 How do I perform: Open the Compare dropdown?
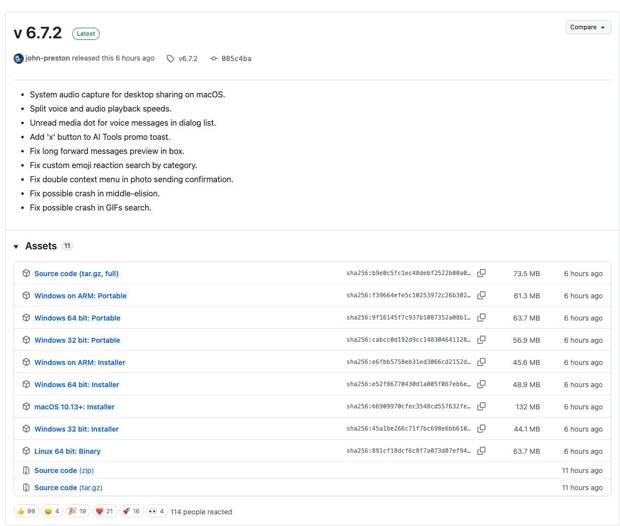point(587,27)
